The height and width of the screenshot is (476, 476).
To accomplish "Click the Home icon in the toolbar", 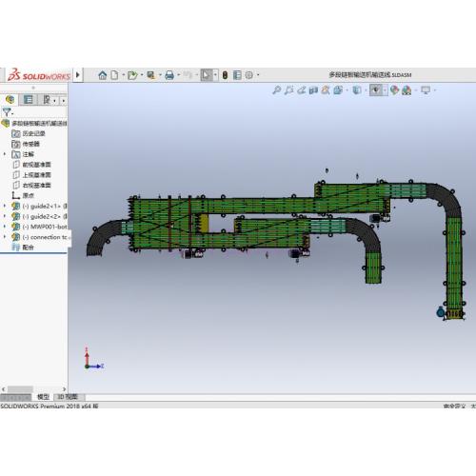I will pos(102,75).
